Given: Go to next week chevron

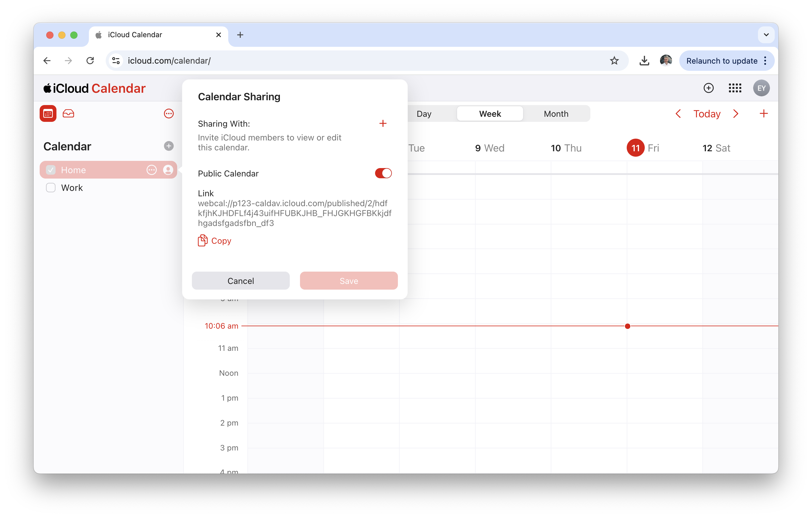Looking at the screenshot, I should (736, 113).
